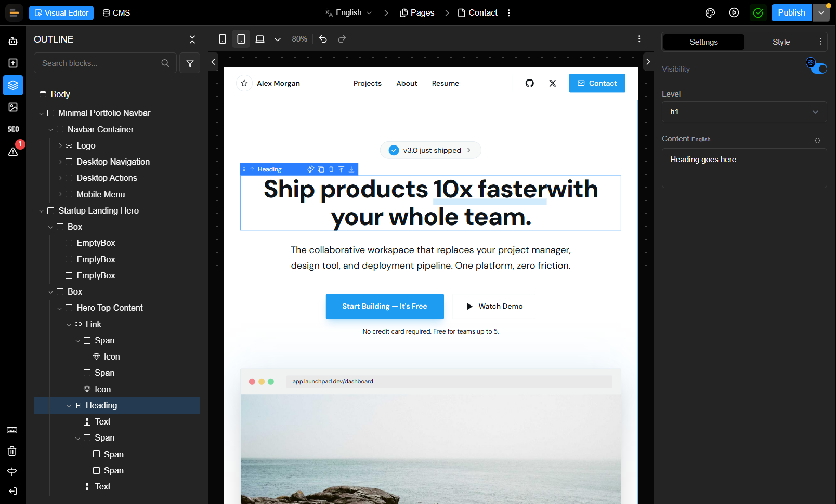The image size is (836, 504).
Task: Open the media image library icon
Action: click(x=13, y=107)
